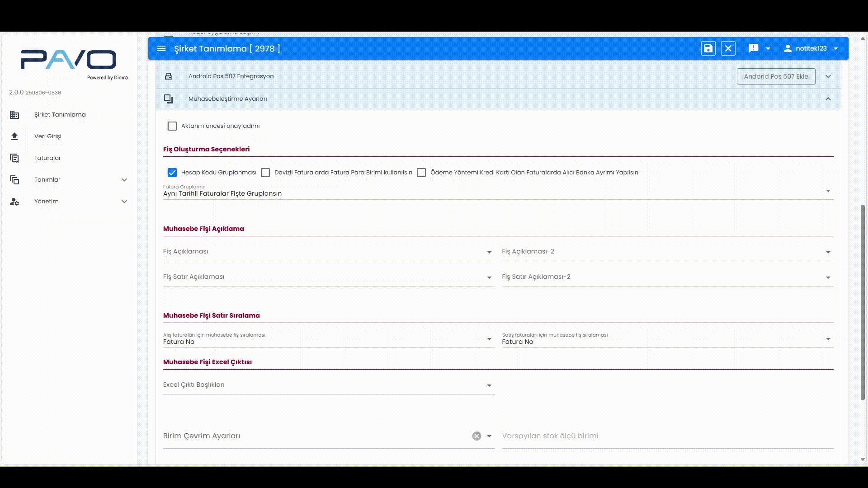Click the Şirket Tanımlama building icon
868x488 pixels.
(14, 115)
